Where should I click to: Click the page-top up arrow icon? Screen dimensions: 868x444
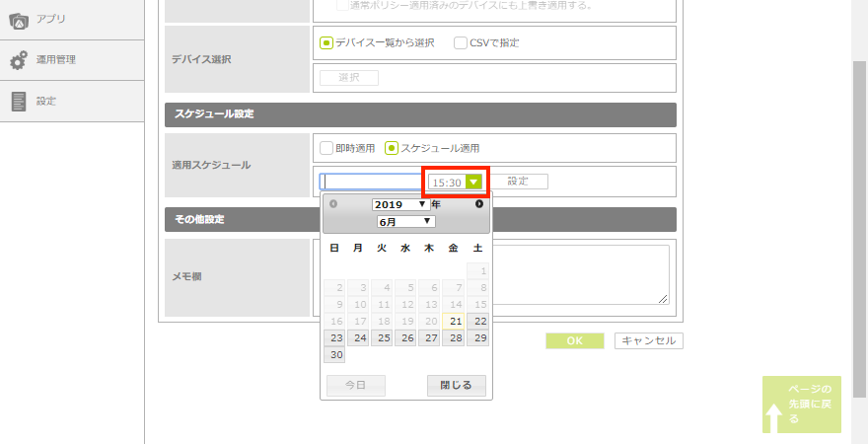(x=774, y=417)
